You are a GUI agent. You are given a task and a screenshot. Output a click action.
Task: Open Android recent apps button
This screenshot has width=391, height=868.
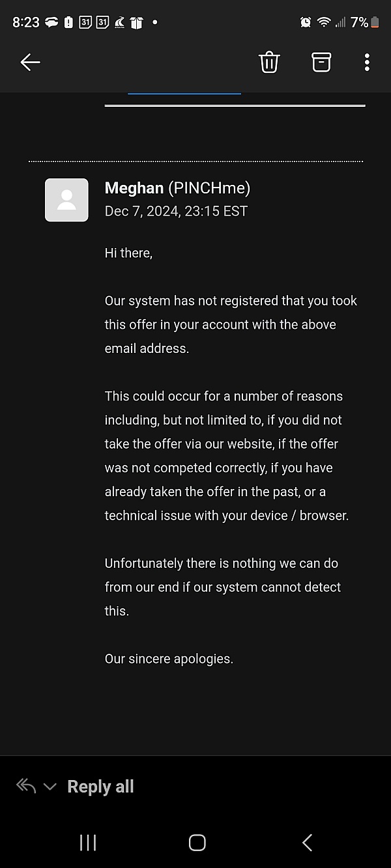coord(87,843)
